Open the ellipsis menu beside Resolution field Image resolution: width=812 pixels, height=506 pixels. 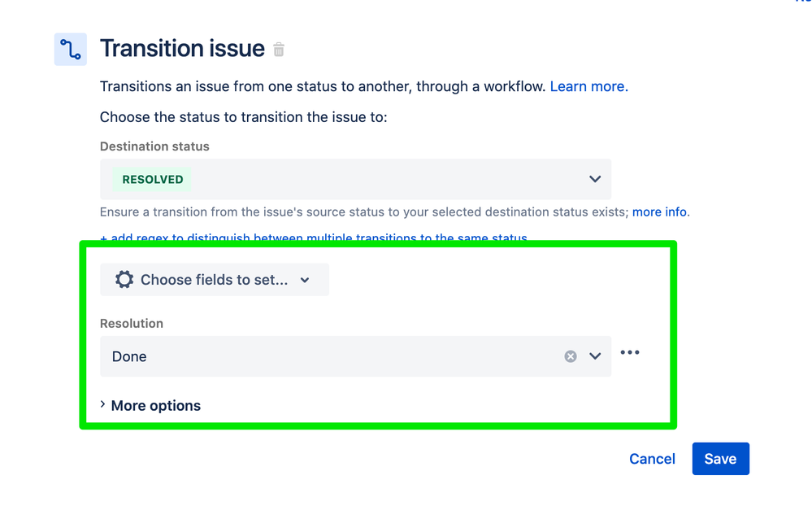630,352
